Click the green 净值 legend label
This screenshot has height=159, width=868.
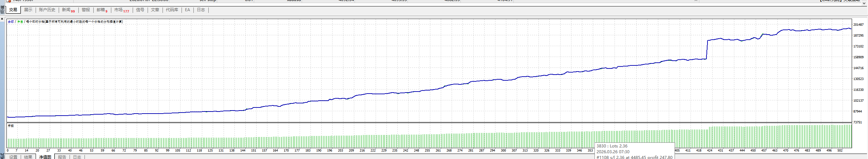(x=20, y=22)
